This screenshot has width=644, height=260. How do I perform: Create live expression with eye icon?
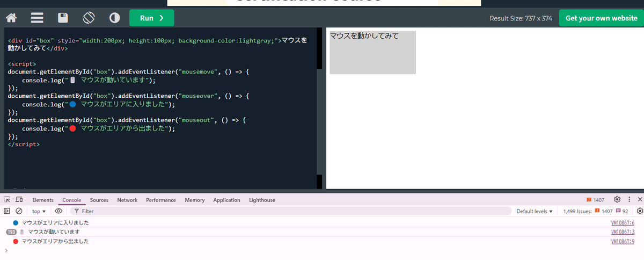point(58,211)
